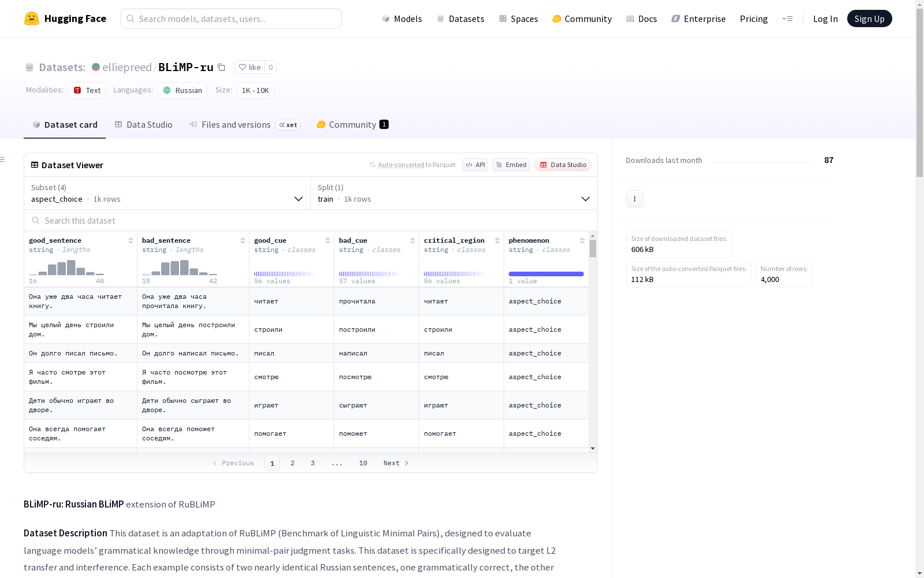The width and height of the screenshot is (924, 578).
Task: Click the elliepreed author link
Action: pos(127,67)
